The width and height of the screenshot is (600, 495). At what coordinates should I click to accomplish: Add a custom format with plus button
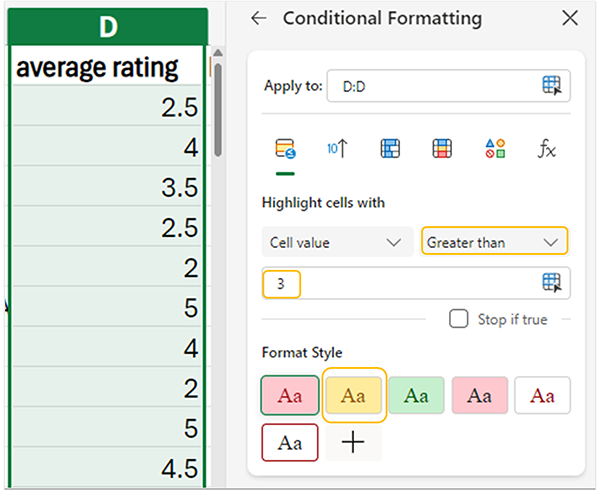click(x=353, y=443)
